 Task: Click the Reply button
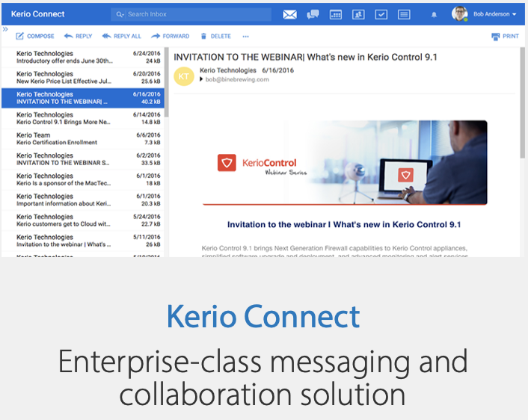[78, 36]
